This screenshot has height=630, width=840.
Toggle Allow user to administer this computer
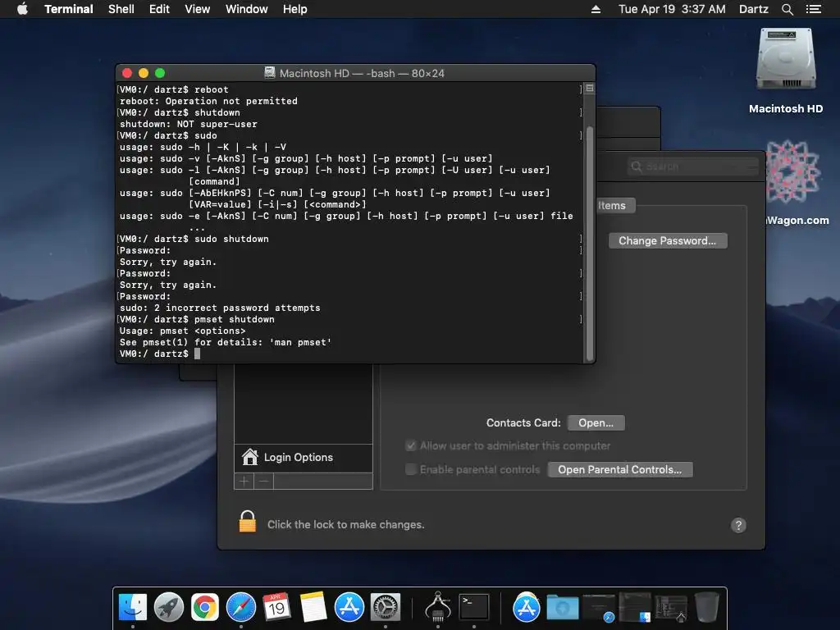[x=411, y=445]
